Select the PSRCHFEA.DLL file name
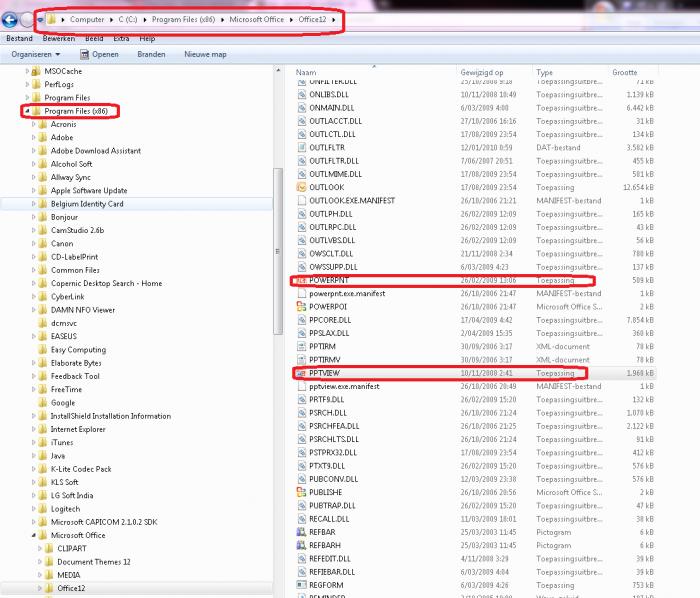700x598 pixels. click(334, 426)
